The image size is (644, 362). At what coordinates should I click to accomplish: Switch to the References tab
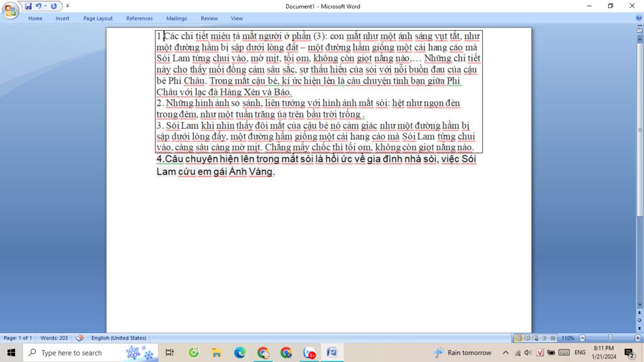139,18
